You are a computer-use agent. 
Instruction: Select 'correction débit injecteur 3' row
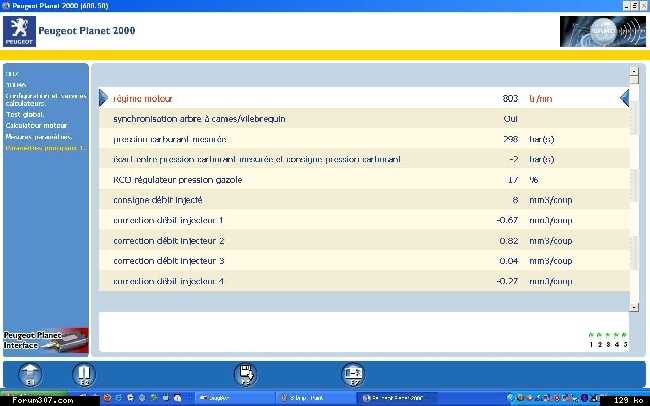pyautogui.click(x=364, y=261)
